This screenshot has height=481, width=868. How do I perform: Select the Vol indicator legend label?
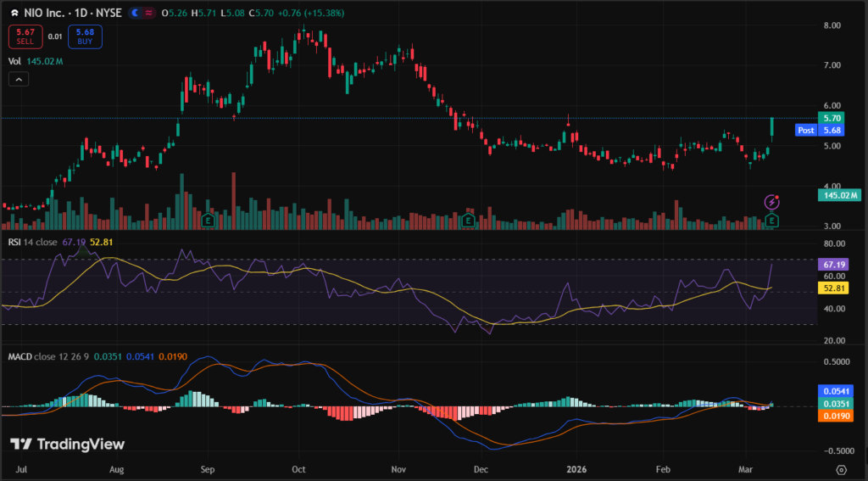pyautogui.click(x=14, y=61)
